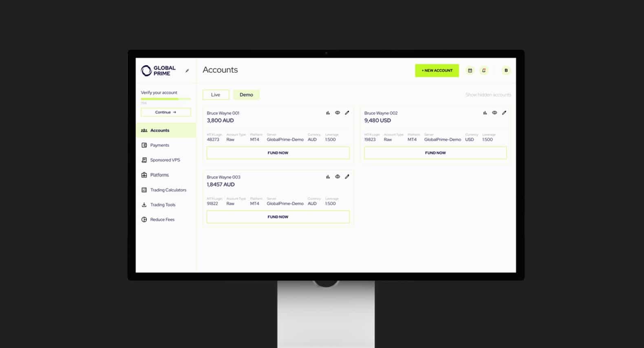The image size is (644, 348).
Task: Click the Sponsored VPS server icon
Action: (144, 160)
